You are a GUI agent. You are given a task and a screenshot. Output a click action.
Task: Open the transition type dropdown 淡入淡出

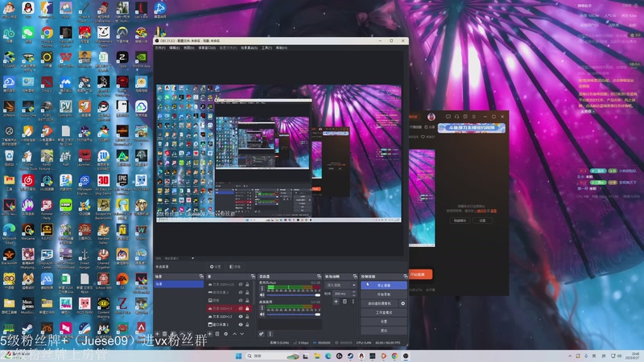click(341, 285)
